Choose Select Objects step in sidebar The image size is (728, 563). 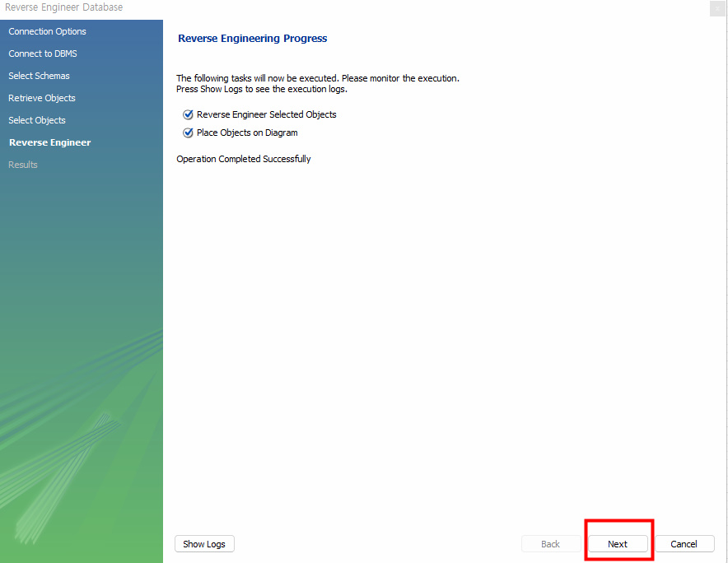click(37, 120)
